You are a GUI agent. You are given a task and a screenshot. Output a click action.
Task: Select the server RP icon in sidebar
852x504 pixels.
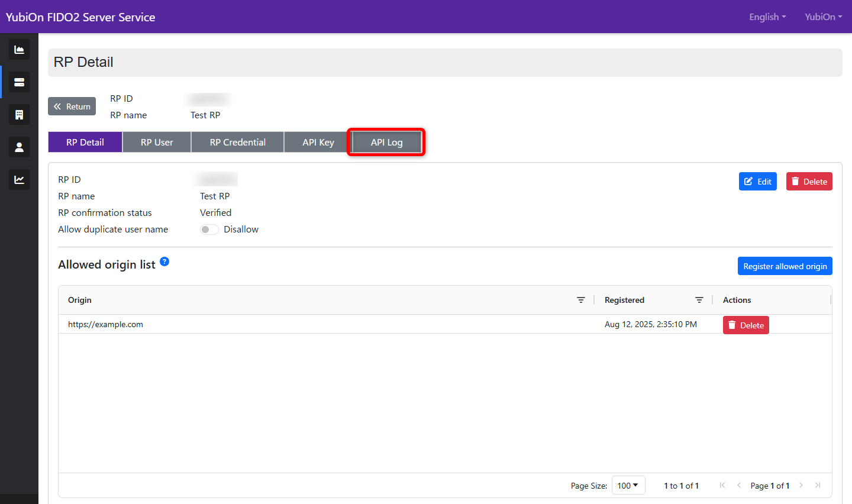[x=19, y=82]
